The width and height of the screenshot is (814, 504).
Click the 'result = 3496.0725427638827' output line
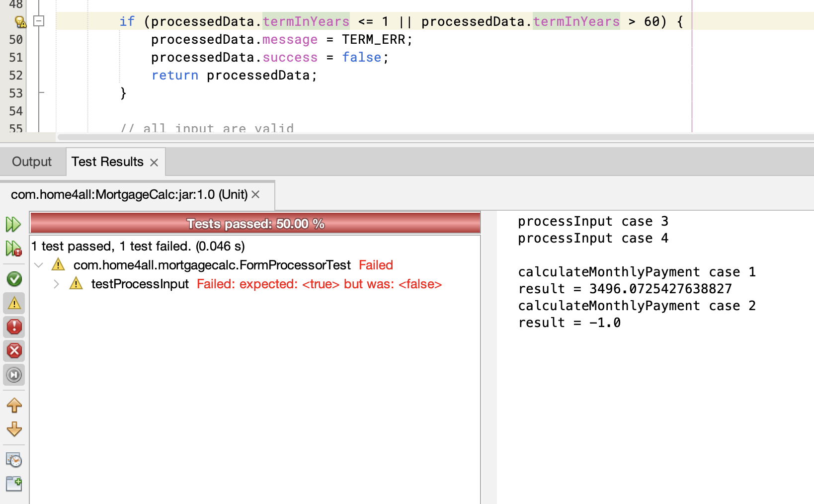pyautogui.click(x=625, y=289)
